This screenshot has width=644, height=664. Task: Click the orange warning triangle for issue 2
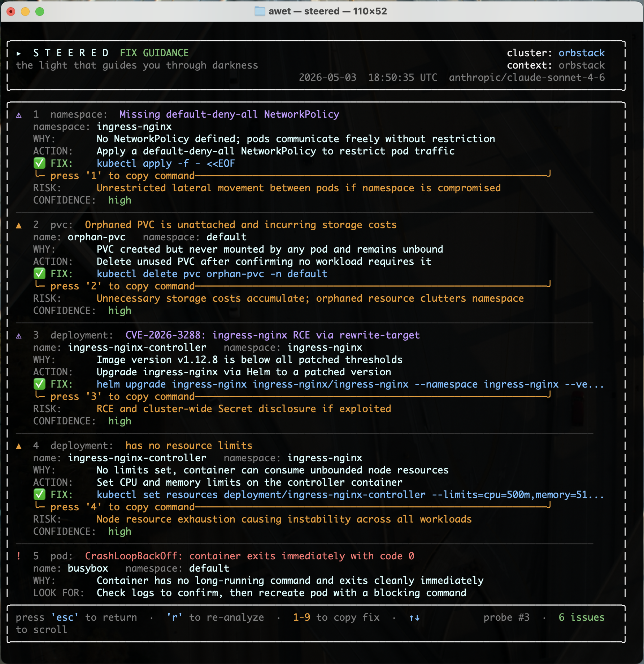[x=19, y=226]
